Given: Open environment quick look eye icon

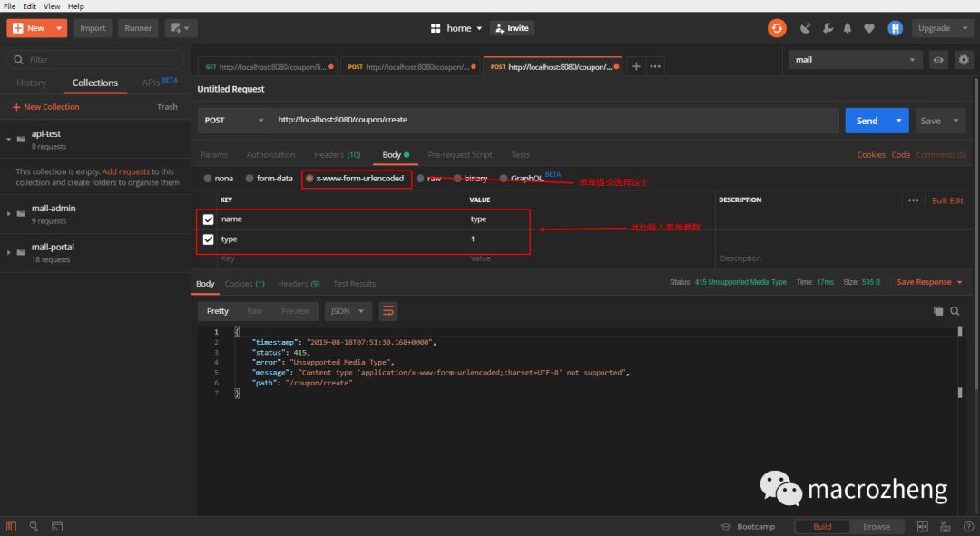Looking at the screenshot, I should 938,60.
